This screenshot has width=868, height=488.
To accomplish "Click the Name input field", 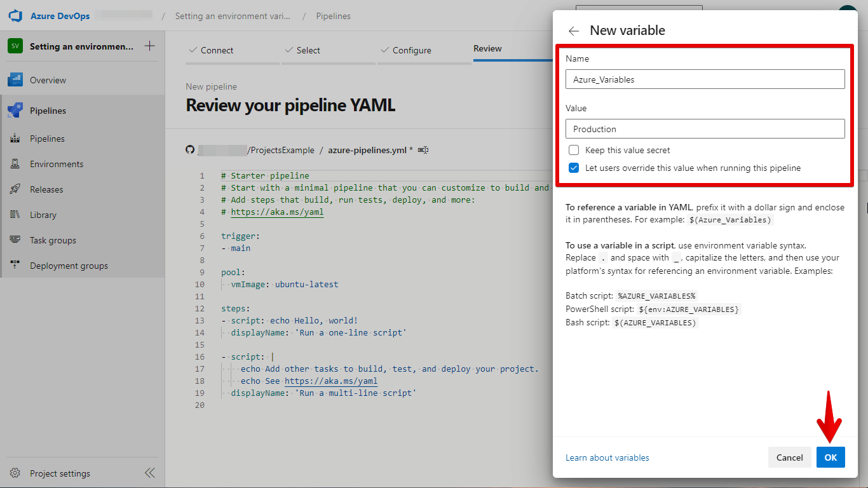I will (x=705, y=79).
